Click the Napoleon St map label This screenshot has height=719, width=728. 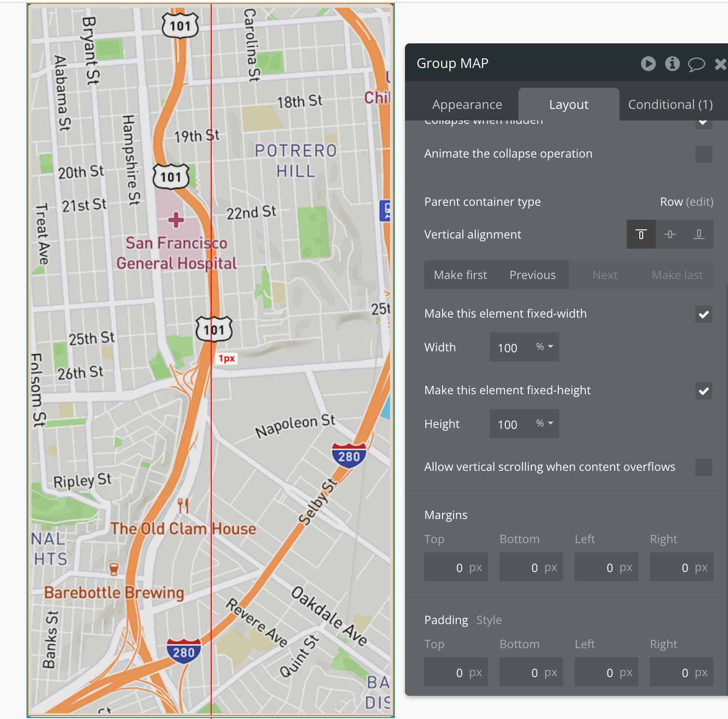click(295, 426)
